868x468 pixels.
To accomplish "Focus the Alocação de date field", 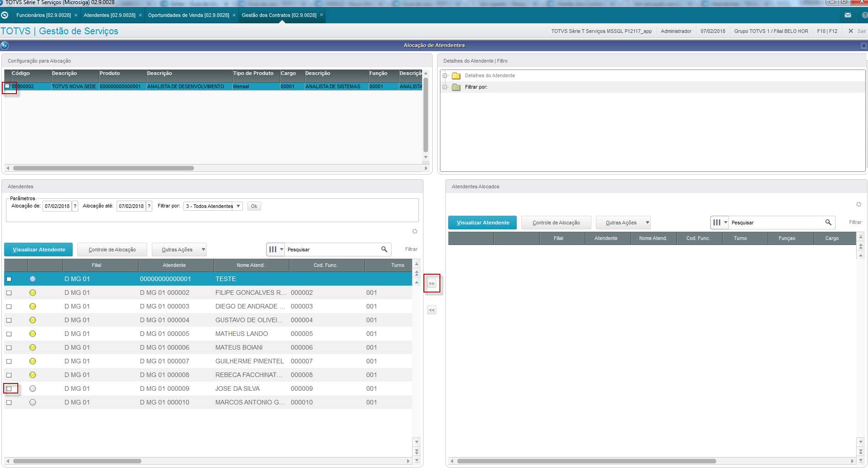I will [x=57, y=206].
